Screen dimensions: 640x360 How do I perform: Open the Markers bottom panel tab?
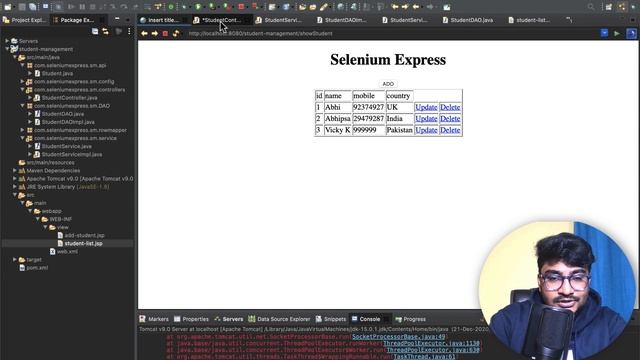[x=154, y=319]
